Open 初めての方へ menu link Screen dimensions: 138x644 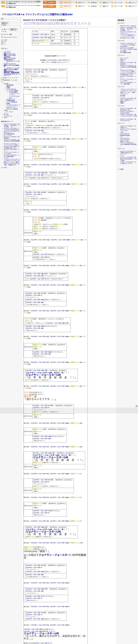(8, 52)
